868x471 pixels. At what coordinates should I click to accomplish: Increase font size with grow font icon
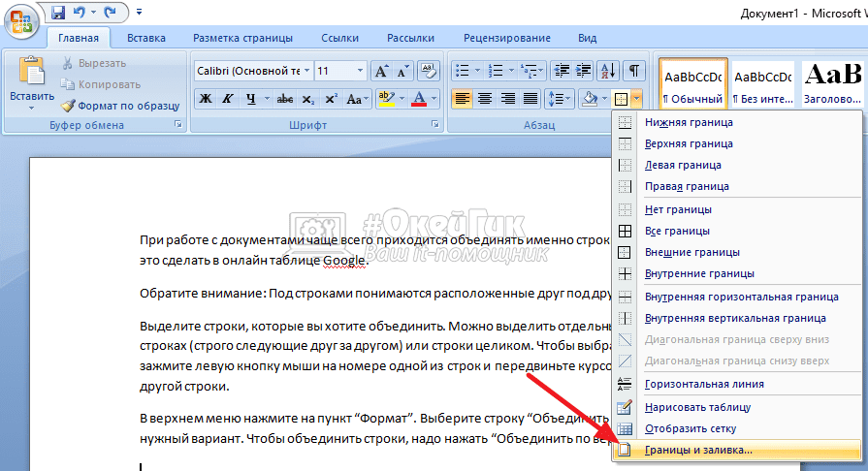381,71
